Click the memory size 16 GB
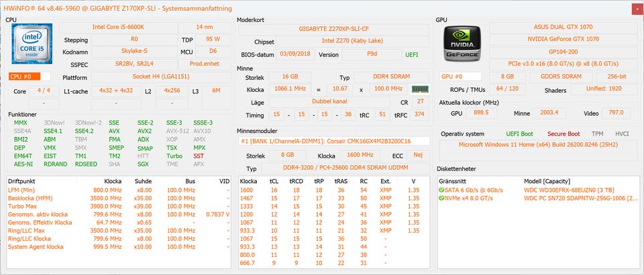 [290, 76]
